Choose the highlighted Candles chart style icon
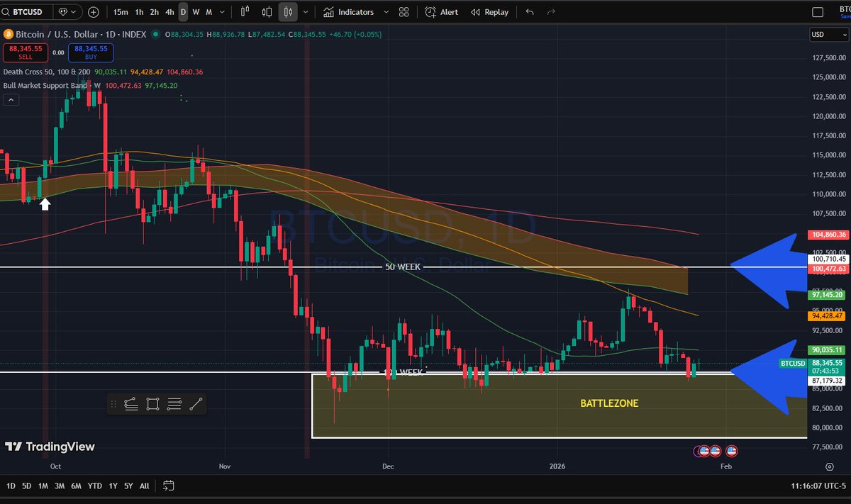Screen dimensions: 851x504 (288, 12)
